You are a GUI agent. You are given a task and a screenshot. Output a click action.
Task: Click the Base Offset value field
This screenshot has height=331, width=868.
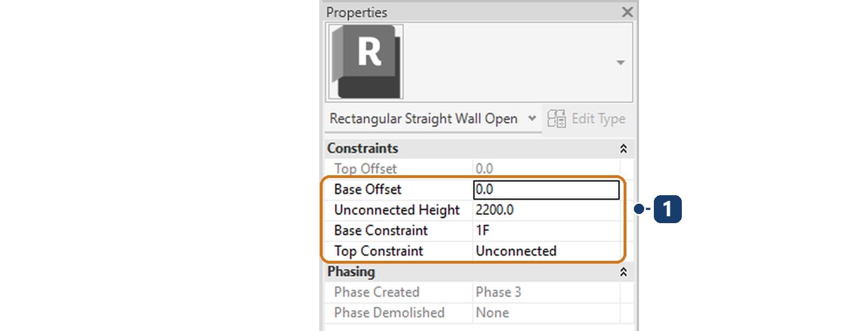point(546,189)
